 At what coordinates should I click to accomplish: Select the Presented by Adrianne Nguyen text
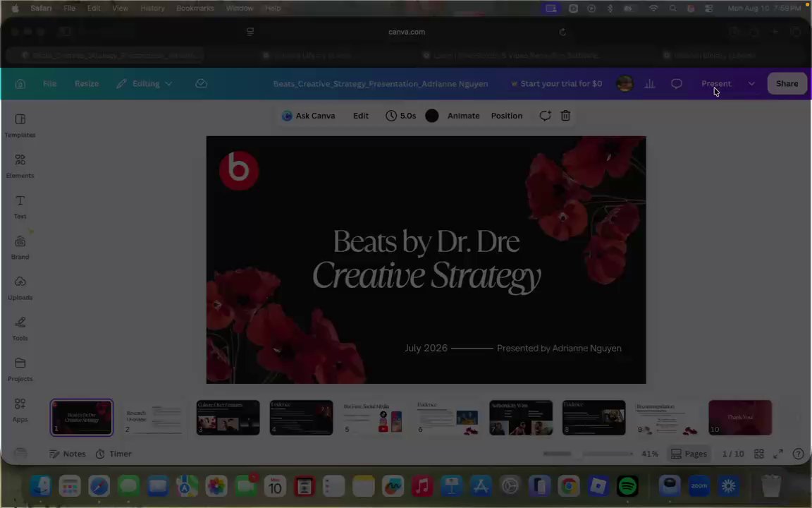click(559, 349)
